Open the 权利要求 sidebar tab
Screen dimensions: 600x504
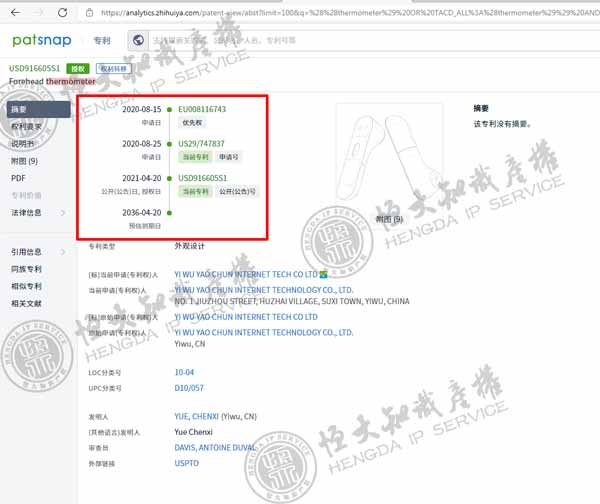pos(26,127)
